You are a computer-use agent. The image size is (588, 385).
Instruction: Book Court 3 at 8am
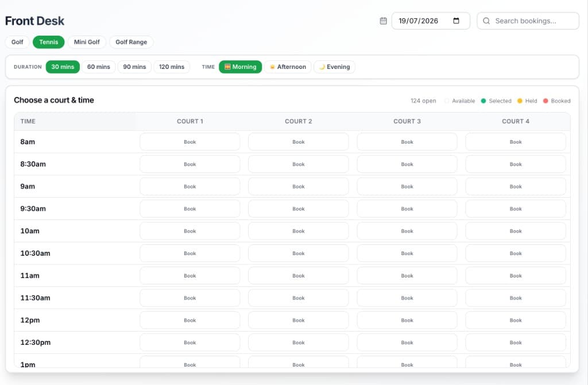coord(407,142)
